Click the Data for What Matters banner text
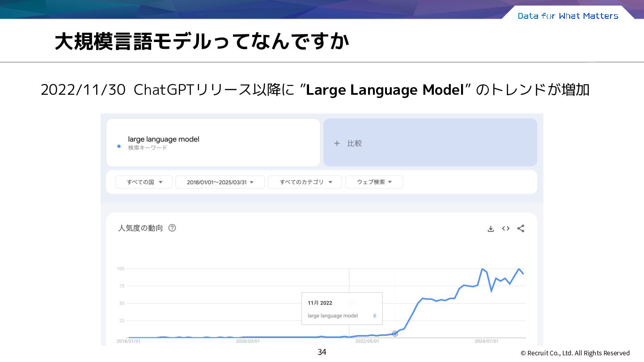Viewport: 644px width, 362px height. point(568,16)
